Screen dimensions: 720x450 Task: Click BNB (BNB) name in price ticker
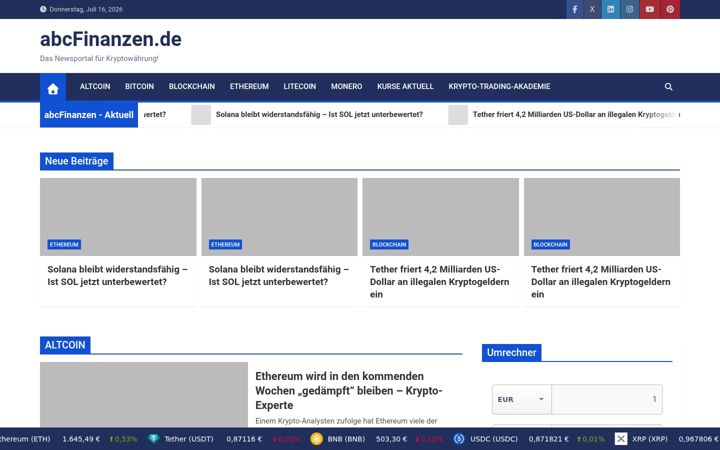(x=346, y=439)
